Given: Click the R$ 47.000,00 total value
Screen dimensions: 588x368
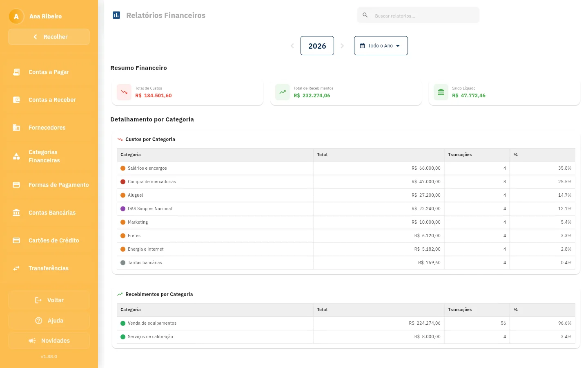Looking at the screenshot, I should (426, 182).
